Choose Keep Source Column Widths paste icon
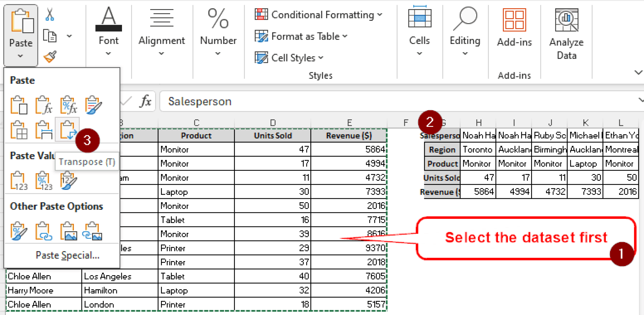Viewport: 644px width, 315px height. click(44, 130)
